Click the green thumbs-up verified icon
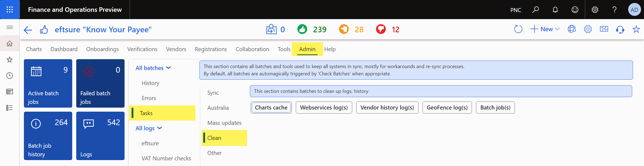This screenshot has height=166, width=644. click(302, 29)
